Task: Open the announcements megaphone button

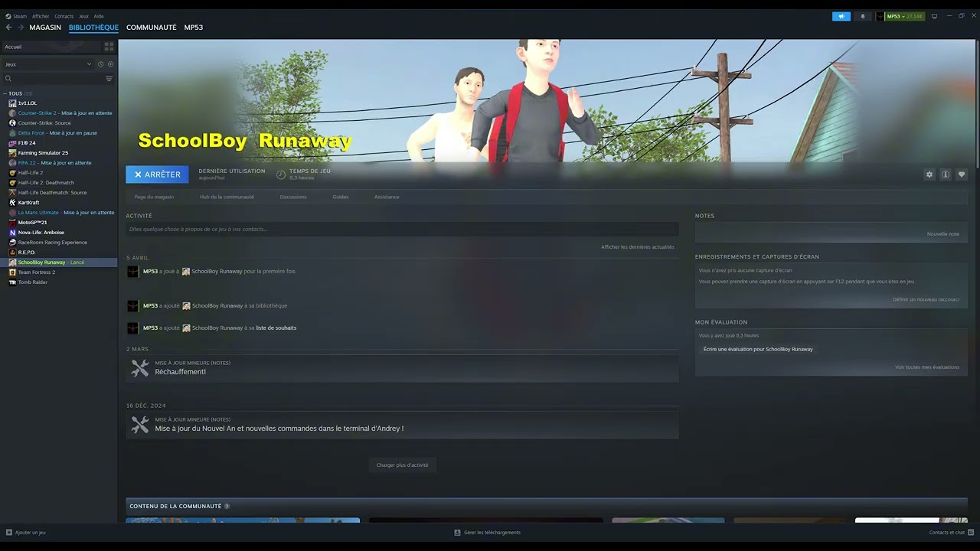Action: point(841,16)
